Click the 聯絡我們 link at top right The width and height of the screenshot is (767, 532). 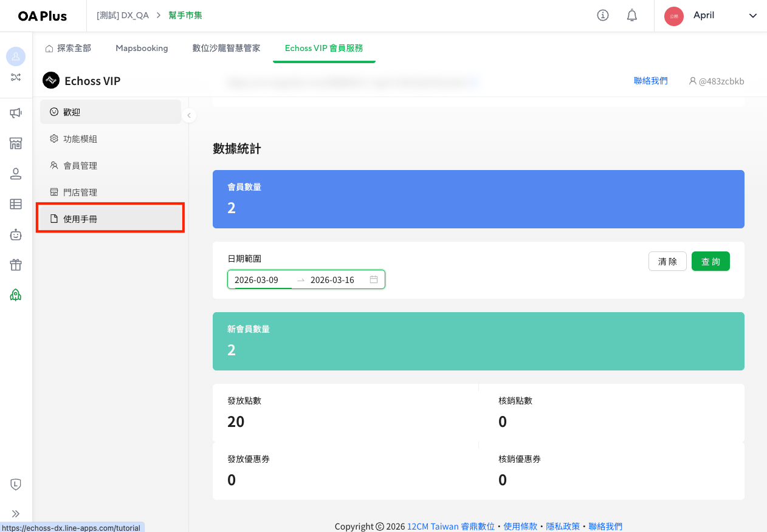(x=650, y=81)
